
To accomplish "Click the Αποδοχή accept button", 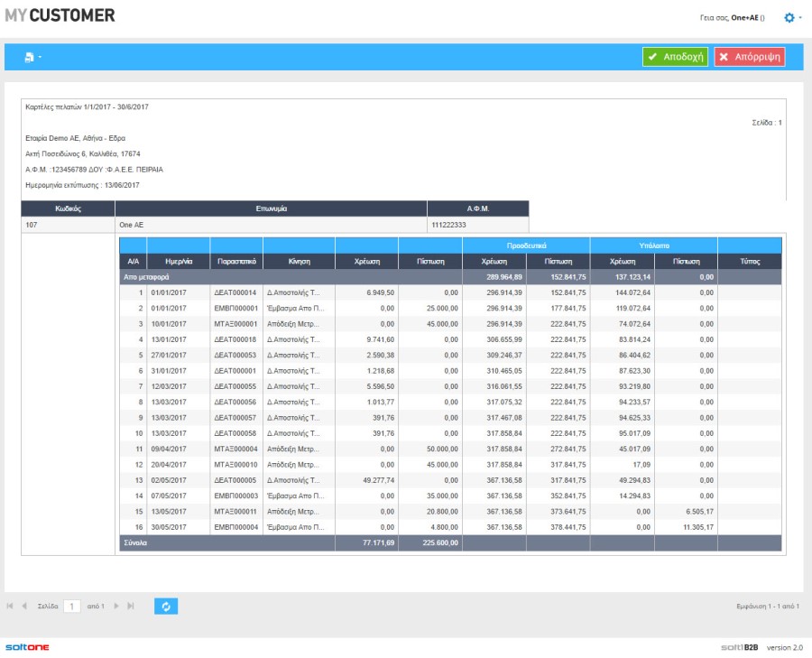I will click(x=675, y=57).
